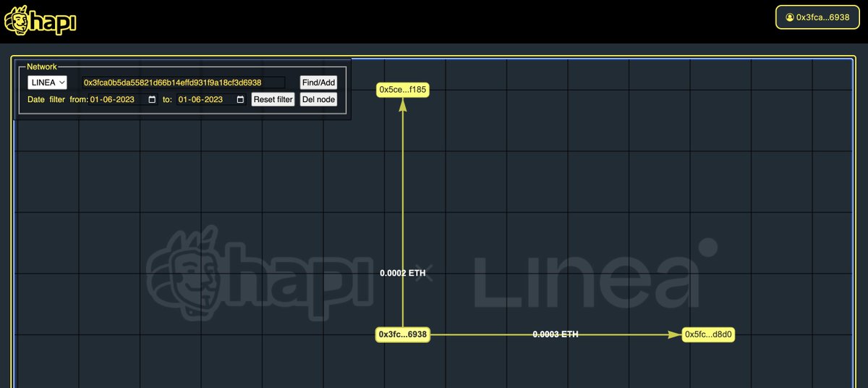Click the 0.0002 ETH edge label

coord(403,273)
